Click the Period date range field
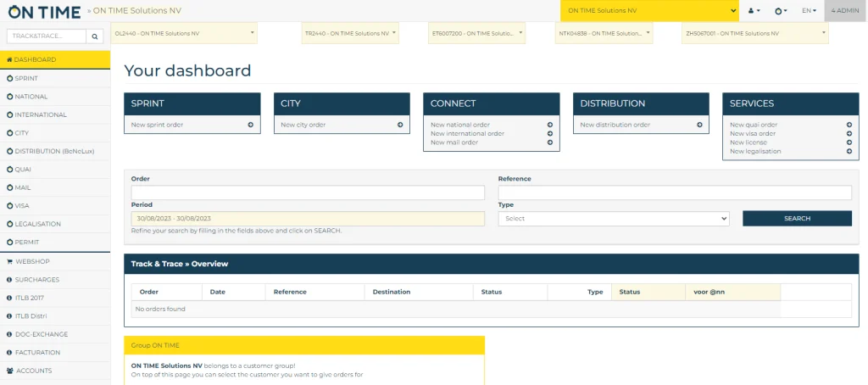The height and width of the screenshot is (385, 868). pyautogui.click(x=308, y=218)
